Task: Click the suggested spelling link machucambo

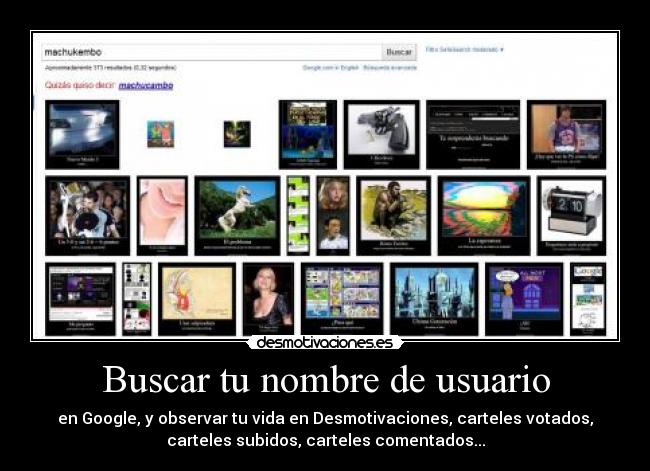Action: pos(146,85)
